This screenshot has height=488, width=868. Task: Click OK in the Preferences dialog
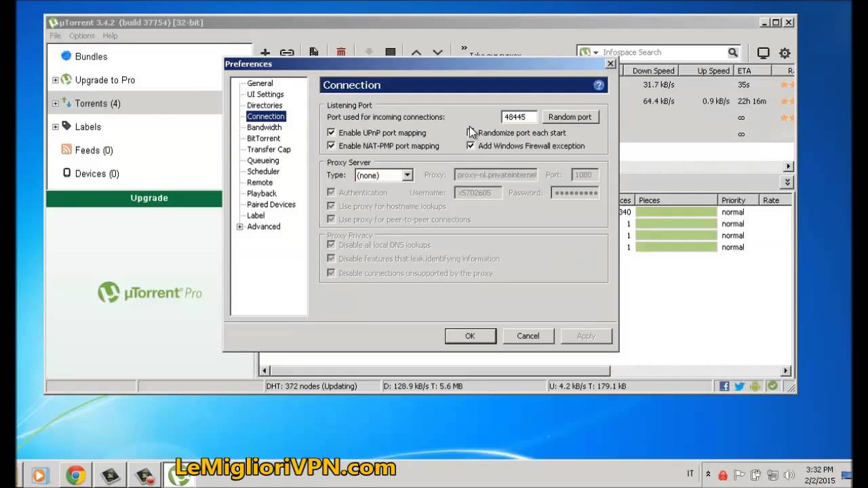[470, 336]
